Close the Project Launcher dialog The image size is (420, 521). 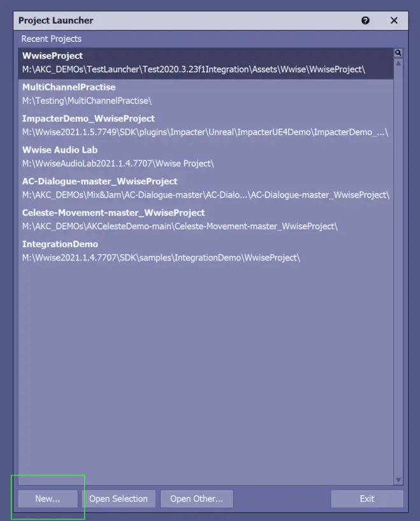tap(394, 20)
